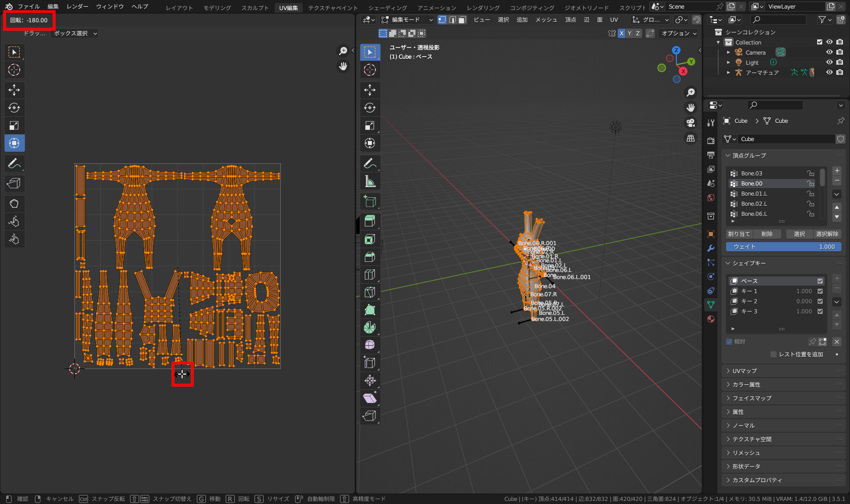
Task: Adjust the ウェイト slider
Action: [x=783, y=247]
